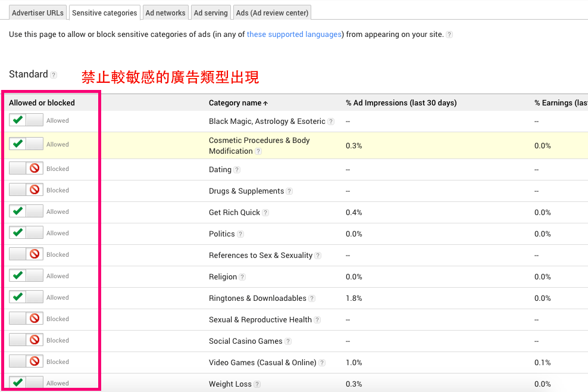Go to the Ad serving tab
Image resolution: width=588 pixels, height=392 pixels.
point(211,13)
